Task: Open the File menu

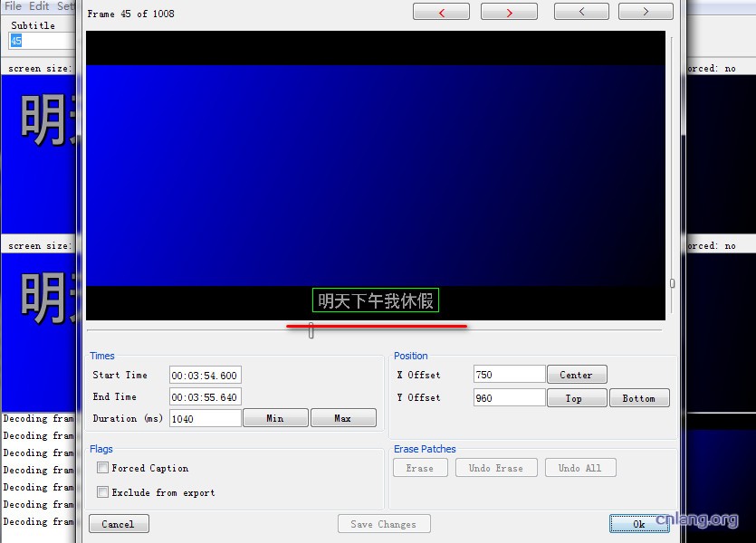Action: click(x=13, y=6)
